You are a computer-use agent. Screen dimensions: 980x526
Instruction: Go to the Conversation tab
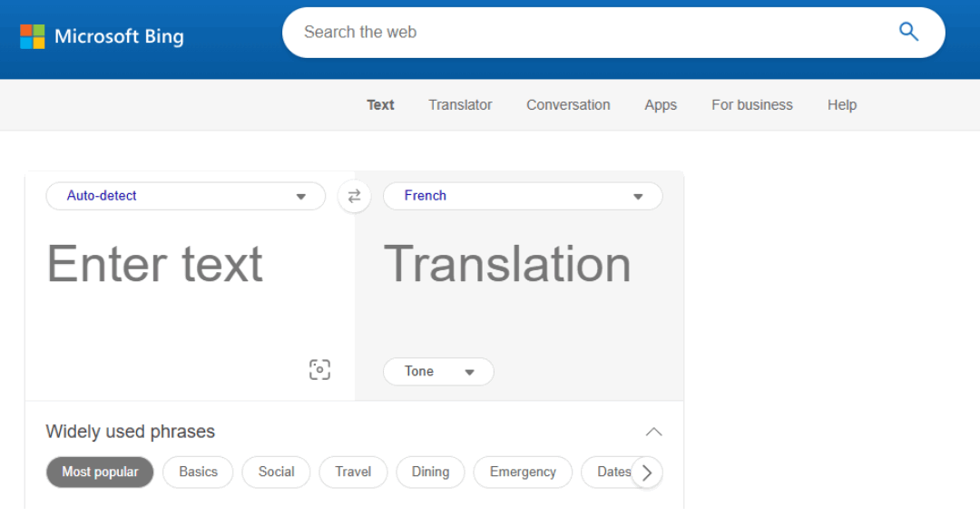(568, 105)
